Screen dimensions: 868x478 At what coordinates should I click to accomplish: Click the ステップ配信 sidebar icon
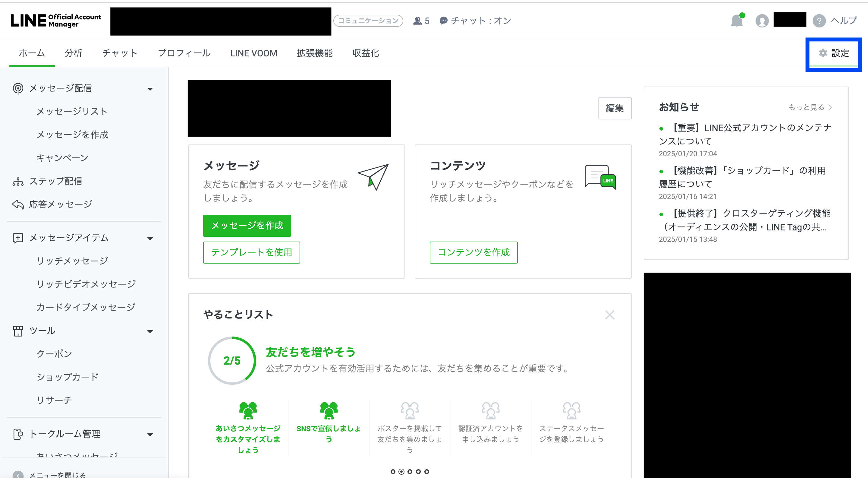click(x=18, y=181)
